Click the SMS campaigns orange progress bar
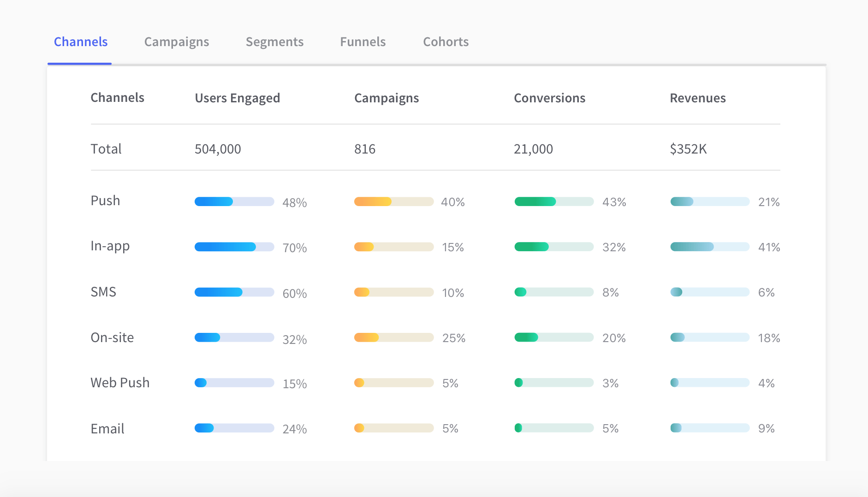868x497 pixels. [393, 292]
